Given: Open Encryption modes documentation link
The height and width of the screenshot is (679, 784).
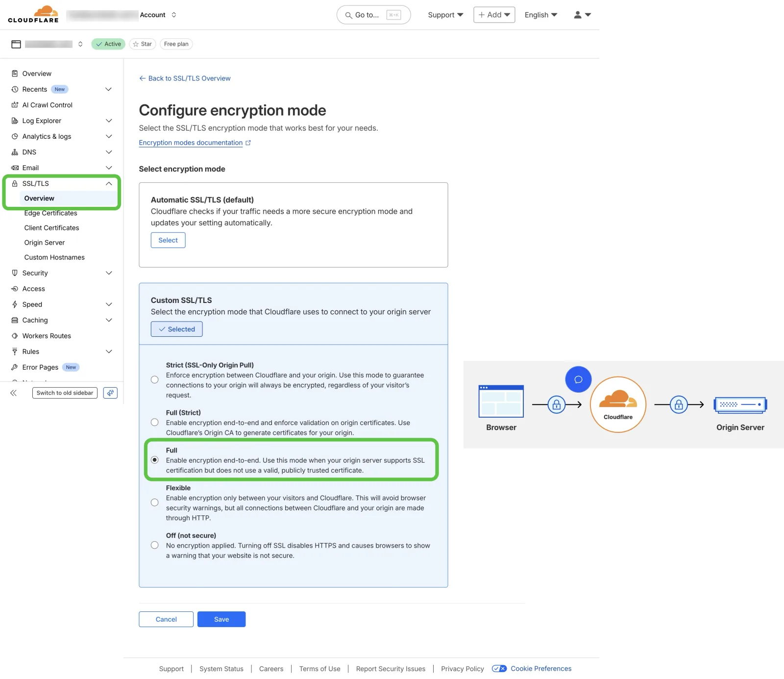Looking at the screenshot, I should tap(191, 143).
